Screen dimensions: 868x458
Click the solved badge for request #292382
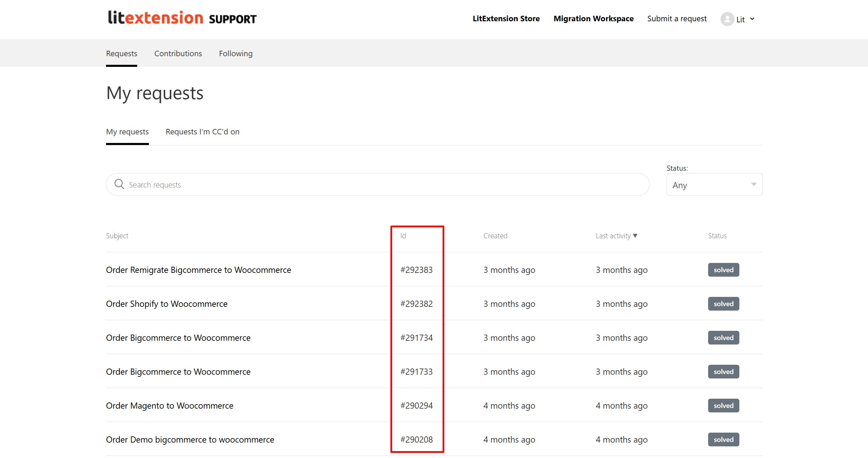click(x=724, y=304)
